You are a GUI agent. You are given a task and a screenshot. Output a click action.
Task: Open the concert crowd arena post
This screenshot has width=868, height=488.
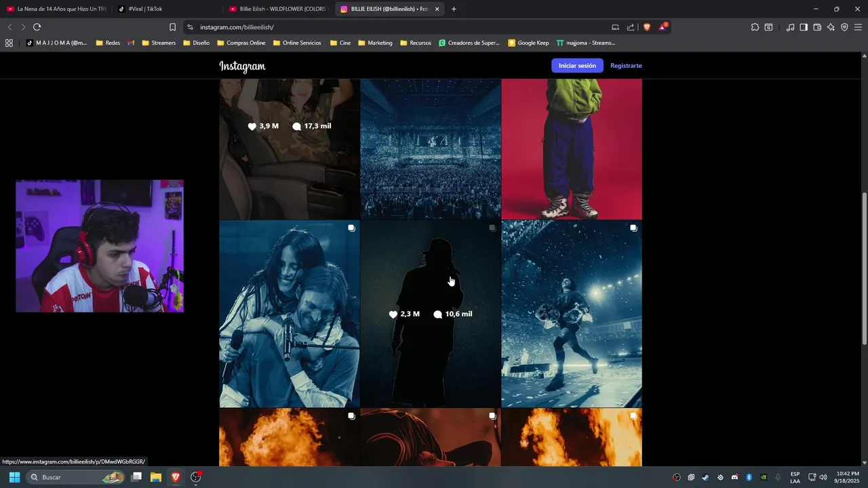click(431, 149)
